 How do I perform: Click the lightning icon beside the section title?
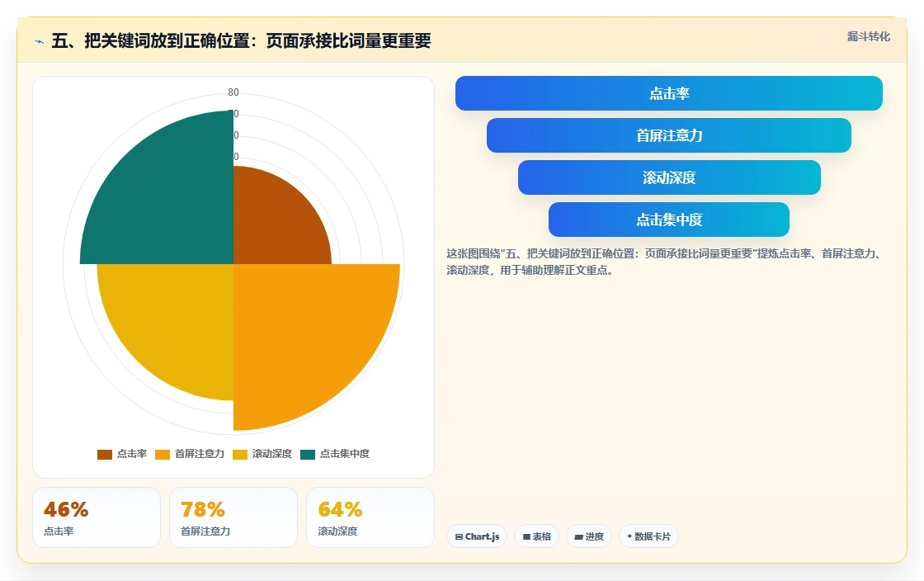pos(40,41)
